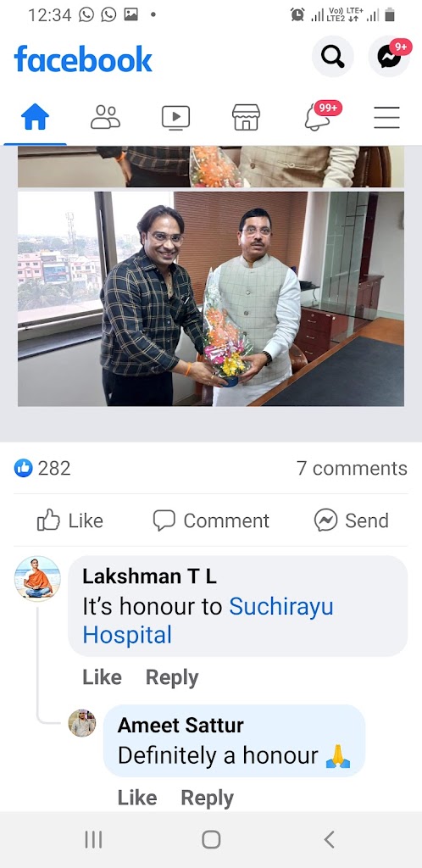Open Messenger chats icon
Image resolution: width=422 pixels, height=868 pixels.
point(389,57)
